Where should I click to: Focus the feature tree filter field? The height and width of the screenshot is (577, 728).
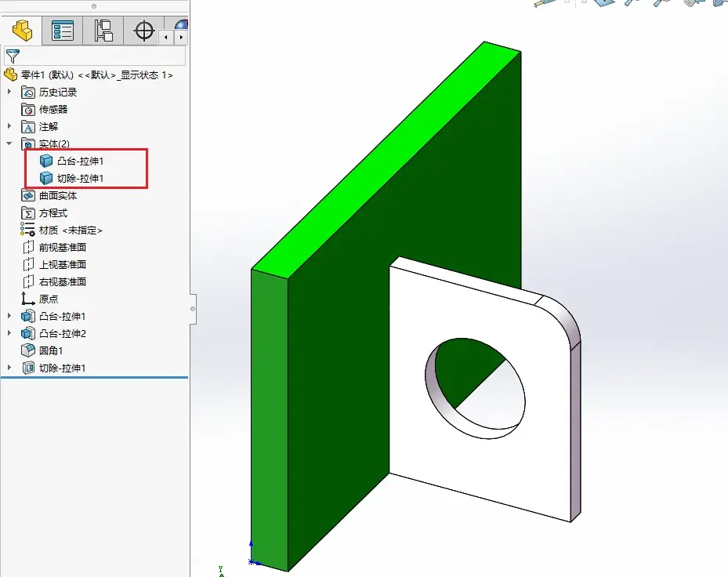95,56
